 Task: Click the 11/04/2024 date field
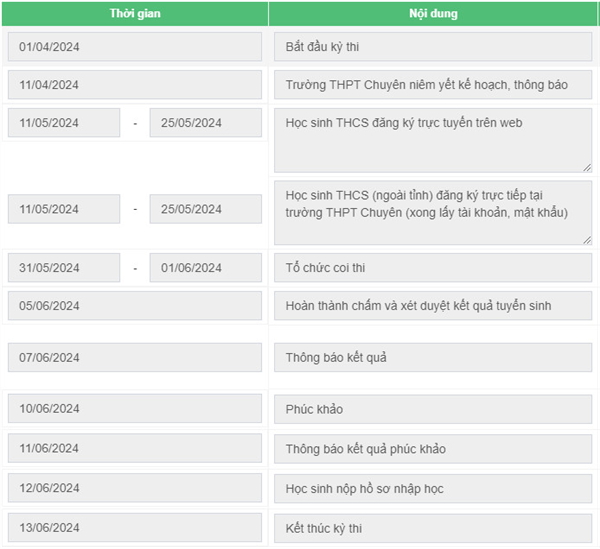pos(135,85)
